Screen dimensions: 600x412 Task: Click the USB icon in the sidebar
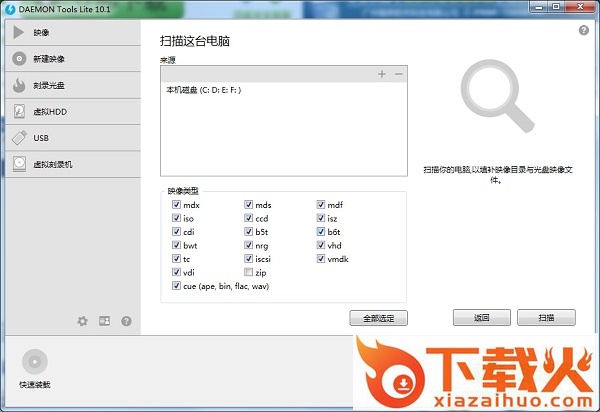click(x=19, y=138)
